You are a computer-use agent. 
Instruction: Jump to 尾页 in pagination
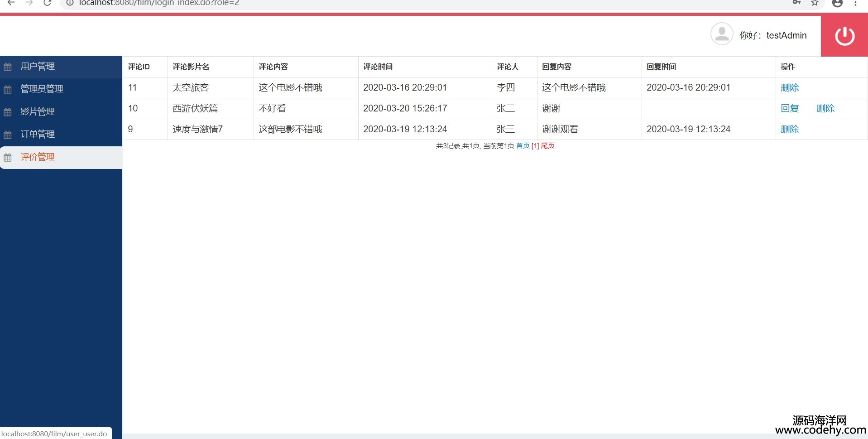click(547, 146)
